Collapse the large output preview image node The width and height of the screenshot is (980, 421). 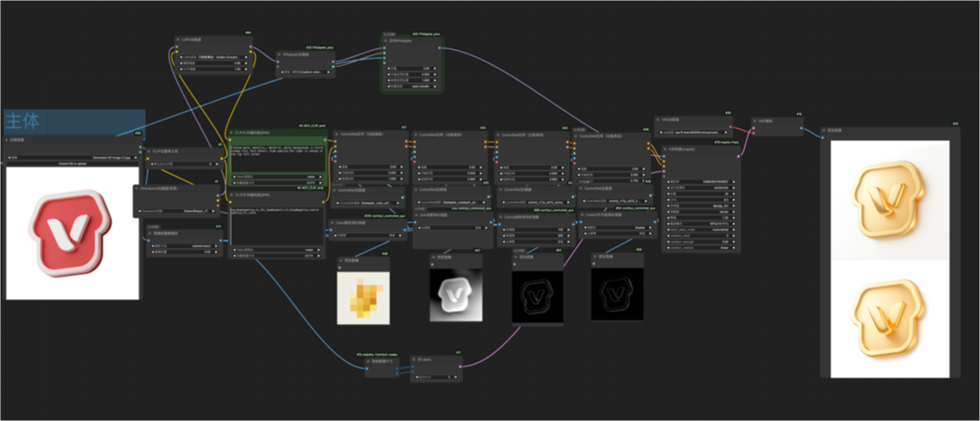coord(824,131)
